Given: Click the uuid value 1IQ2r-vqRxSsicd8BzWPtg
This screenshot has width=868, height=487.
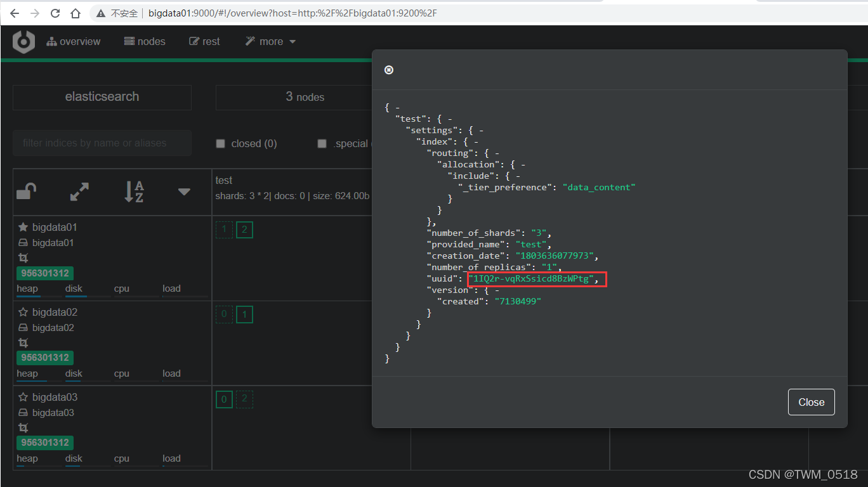Looking at the screenshot, I should (532, 278).
